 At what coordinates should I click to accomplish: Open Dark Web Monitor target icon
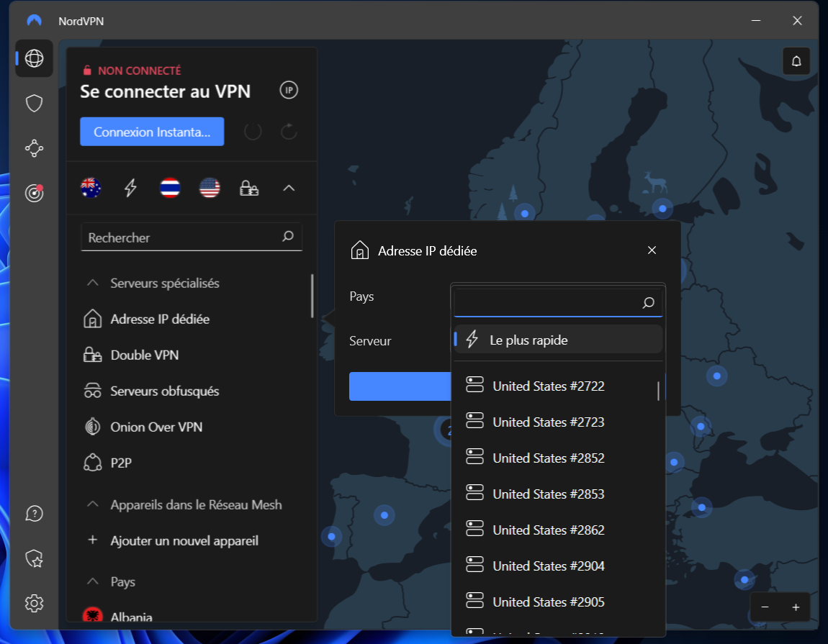tap(35, 193)
